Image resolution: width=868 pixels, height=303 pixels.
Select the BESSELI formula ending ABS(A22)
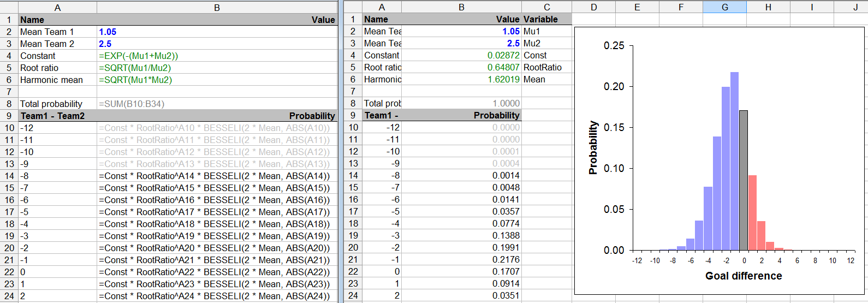(x=217, y=272)
